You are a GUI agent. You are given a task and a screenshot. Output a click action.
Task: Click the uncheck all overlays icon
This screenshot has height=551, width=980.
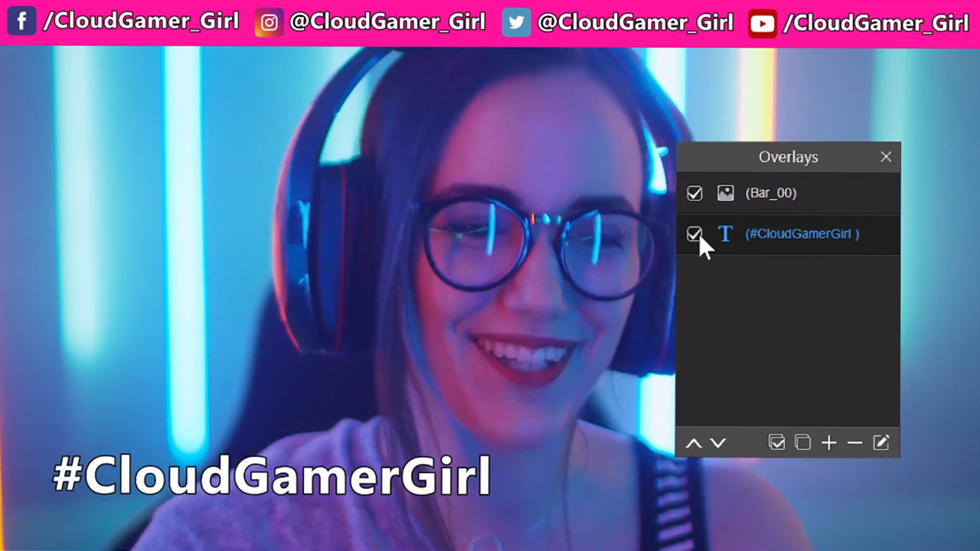[802, 442]
